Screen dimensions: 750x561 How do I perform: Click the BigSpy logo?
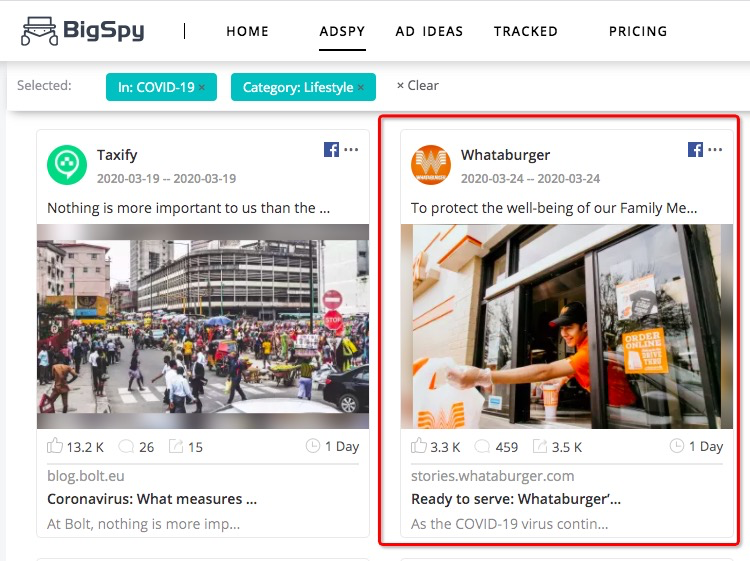(x=82, y=31)
